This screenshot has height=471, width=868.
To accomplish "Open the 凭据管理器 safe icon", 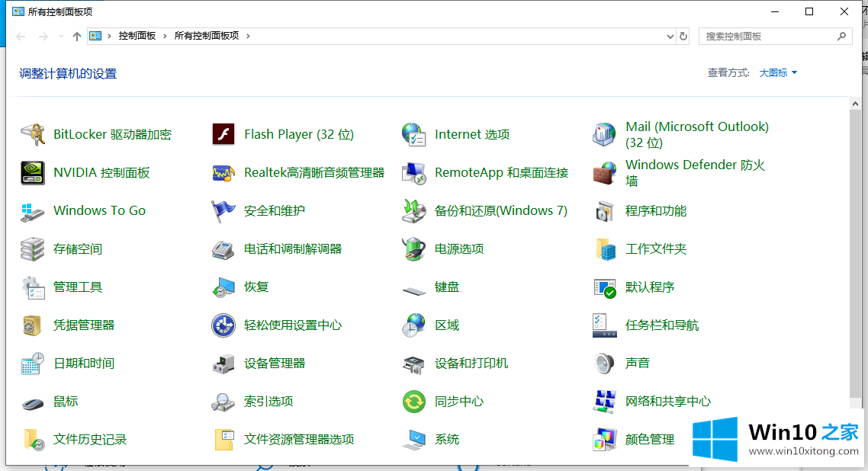I will (32, 325).
